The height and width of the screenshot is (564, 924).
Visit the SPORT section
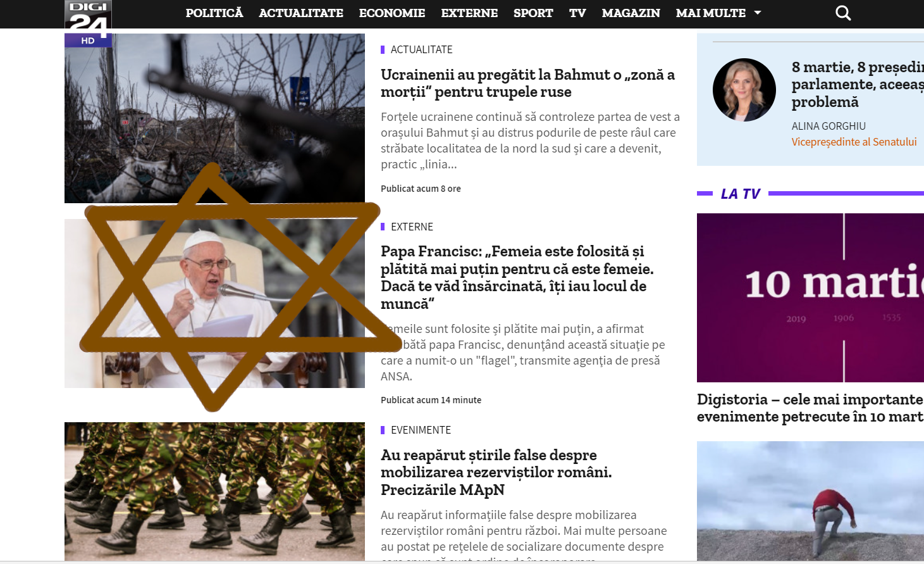click(x=533, y=13)
